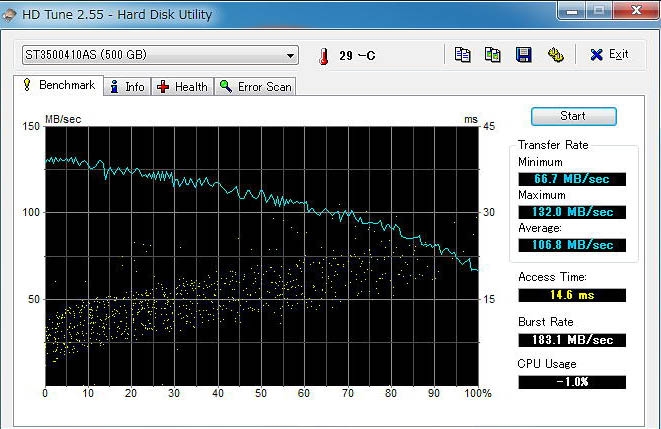Select the Health tab
Viewport: 661px width, 429px height.
click(182, 87)
